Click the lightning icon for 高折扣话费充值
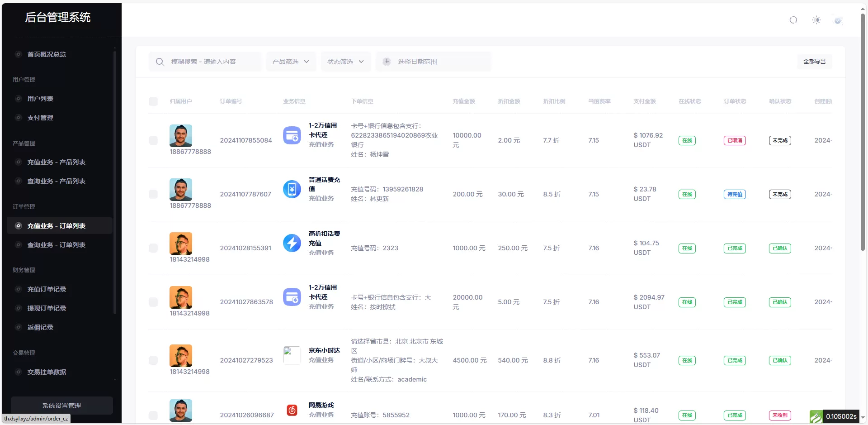This screenshot has height=425, width=868. 292,243
